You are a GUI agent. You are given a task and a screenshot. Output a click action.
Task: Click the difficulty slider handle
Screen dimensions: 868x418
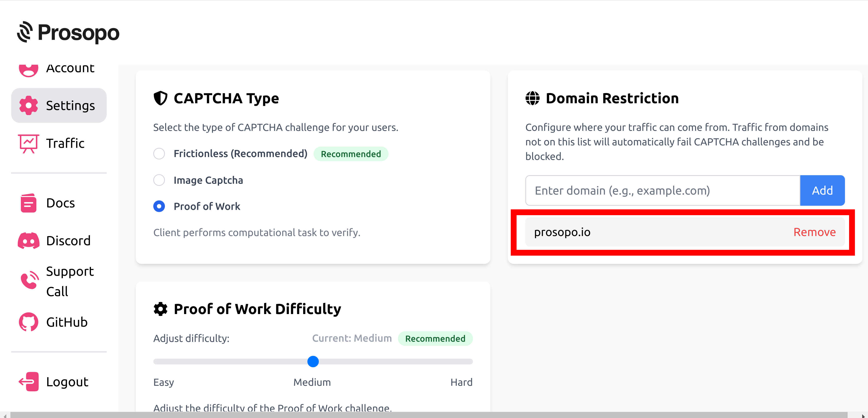tap(313, 362)
